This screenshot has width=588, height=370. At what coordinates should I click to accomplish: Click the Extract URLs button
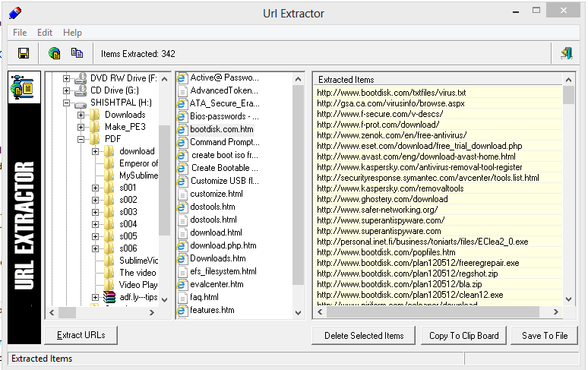pyautogui.click(x=81, y=335)
